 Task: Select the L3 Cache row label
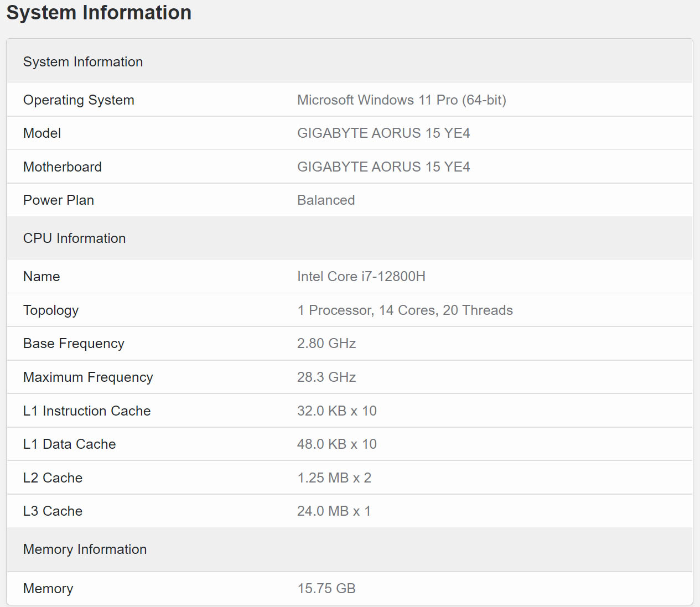(53, 511)
